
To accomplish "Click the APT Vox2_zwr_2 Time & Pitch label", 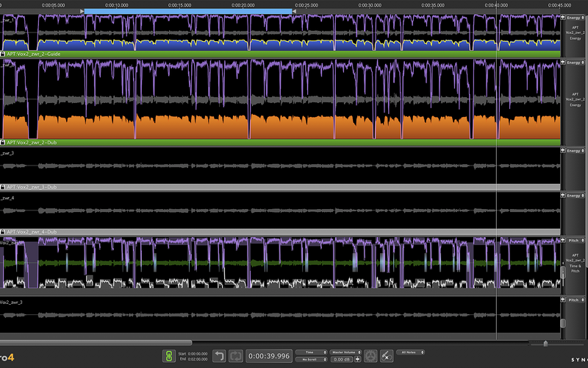I will (x=575, y=263).
